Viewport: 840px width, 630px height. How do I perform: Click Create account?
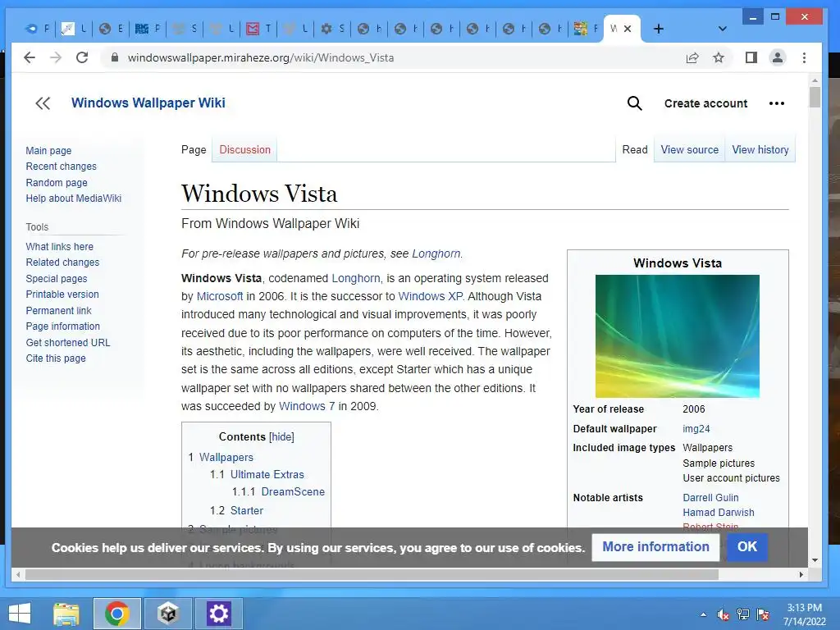(x=705, y=103)
